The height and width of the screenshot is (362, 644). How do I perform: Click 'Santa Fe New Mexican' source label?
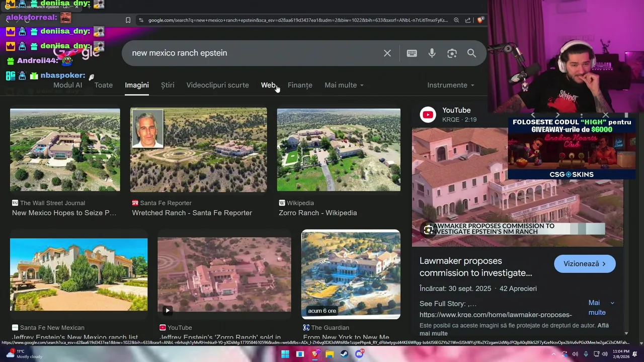(52, 327)
